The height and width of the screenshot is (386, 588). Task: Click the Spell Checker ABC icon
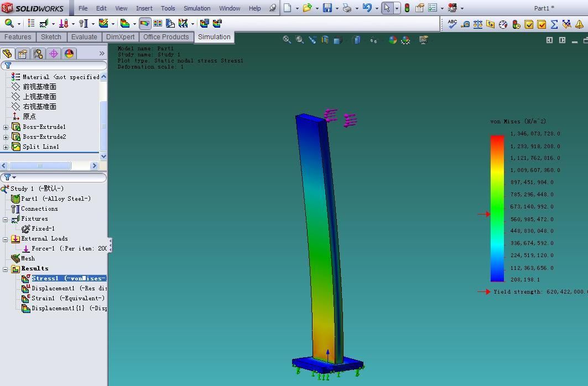(452, 24)
